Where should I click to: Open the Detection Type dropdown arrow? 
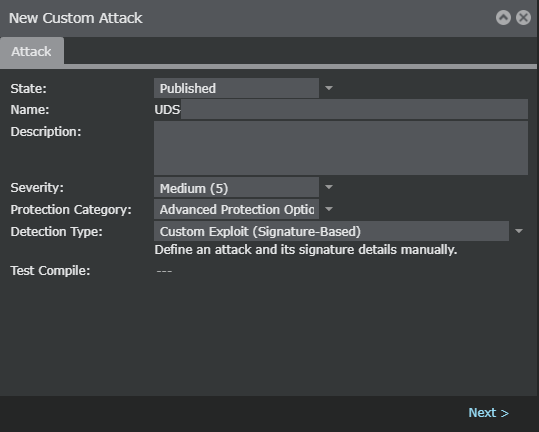coord(519,231)
